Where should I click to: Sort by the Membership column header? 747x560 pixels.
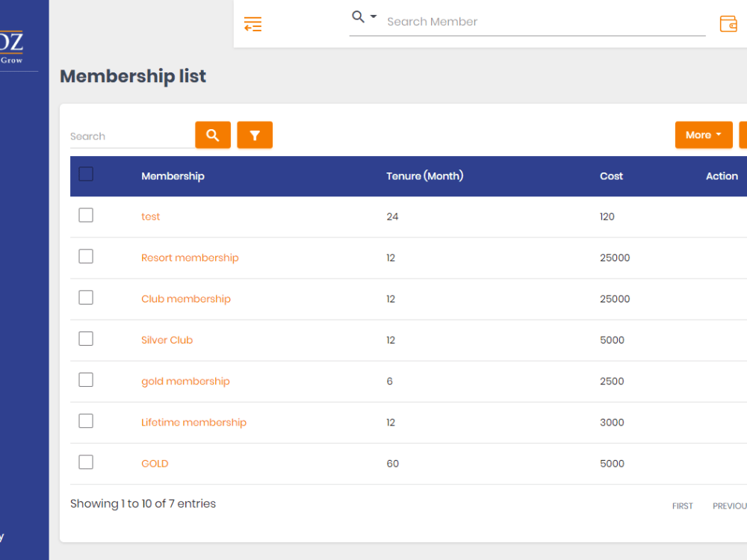coord(173,176)
